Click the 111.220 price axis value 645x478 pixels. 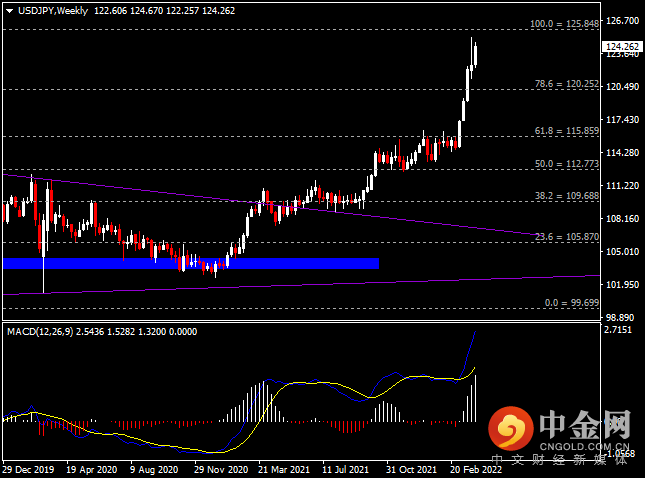click(x=622, y=186)
